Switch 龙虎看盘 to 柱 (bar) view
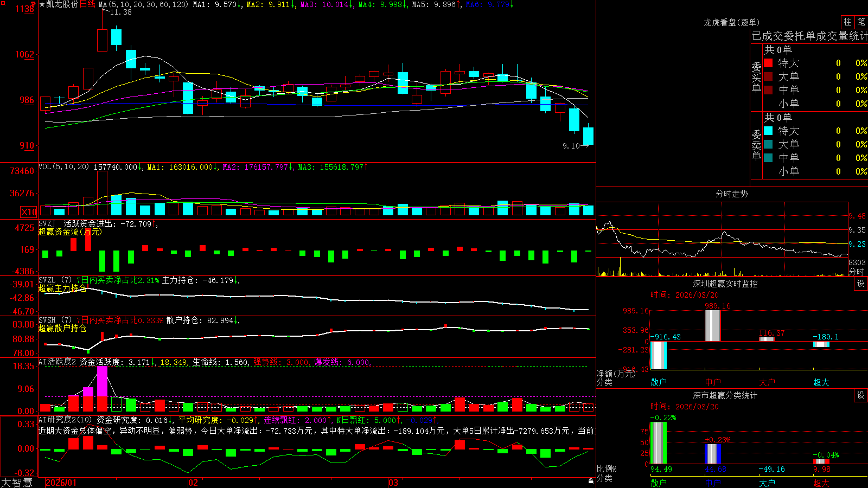 pos(847,22)
